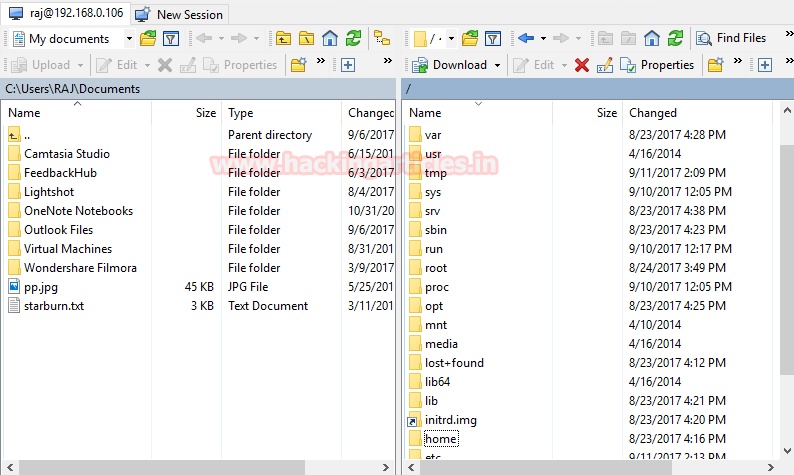Click the Download button
This screenshot has height=475, width=794.
click(x=449, y=65)
